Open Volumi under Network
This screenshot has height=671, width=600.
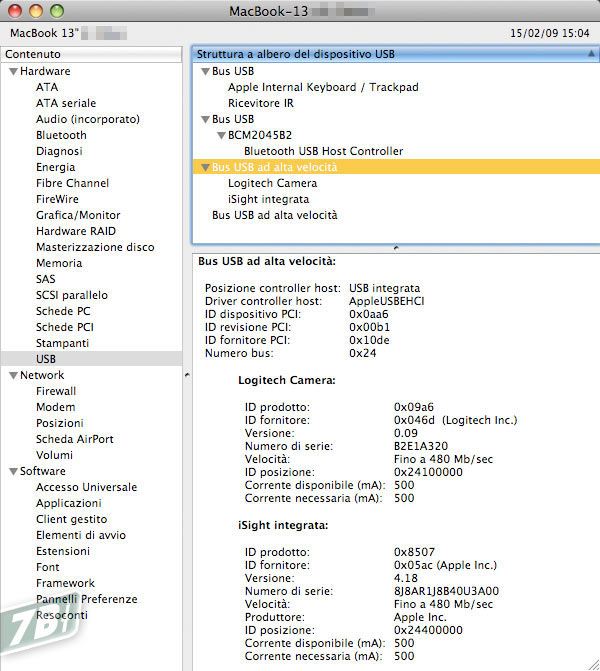pyautogui.click(x=54, y=455)
